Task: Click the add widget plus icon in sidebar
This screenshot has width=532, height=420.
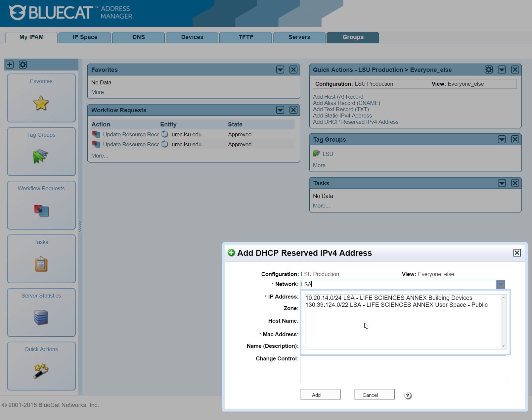Action: coord(10,65)
